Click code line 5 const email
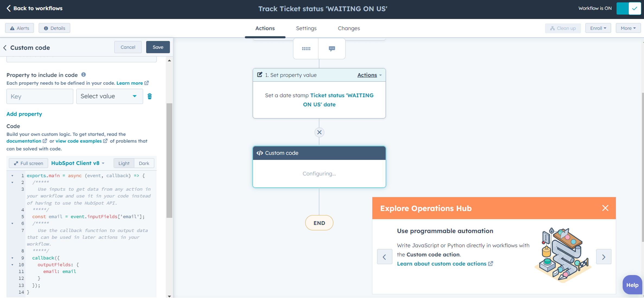Image resolution: width=644 pixels, height=298 pixels. point(88,217)
